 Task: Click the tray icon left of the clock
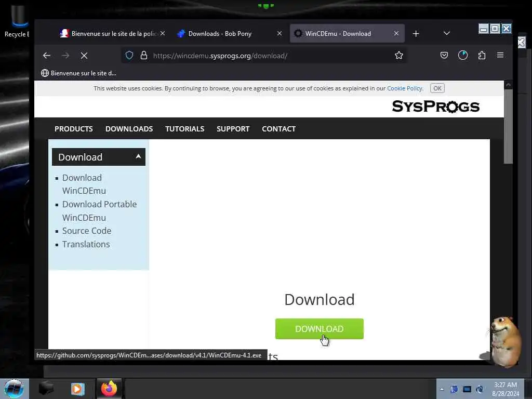[x=480, y=389]
